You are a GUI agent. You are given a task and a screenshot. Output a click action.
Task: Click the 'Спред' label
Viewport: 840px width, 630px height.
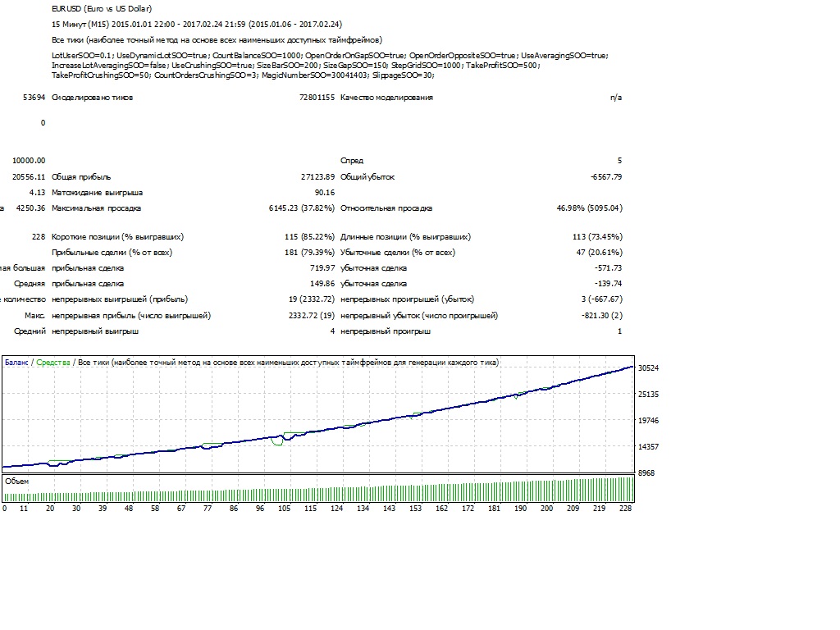pos(352,161)
